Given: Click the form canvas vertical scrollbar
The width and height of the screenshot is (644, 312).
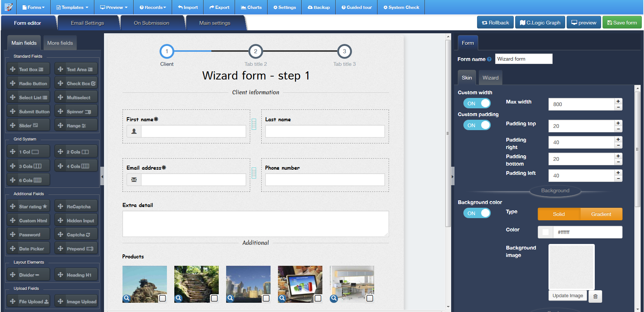Looking at the screenshot, I should click(448, 133).
